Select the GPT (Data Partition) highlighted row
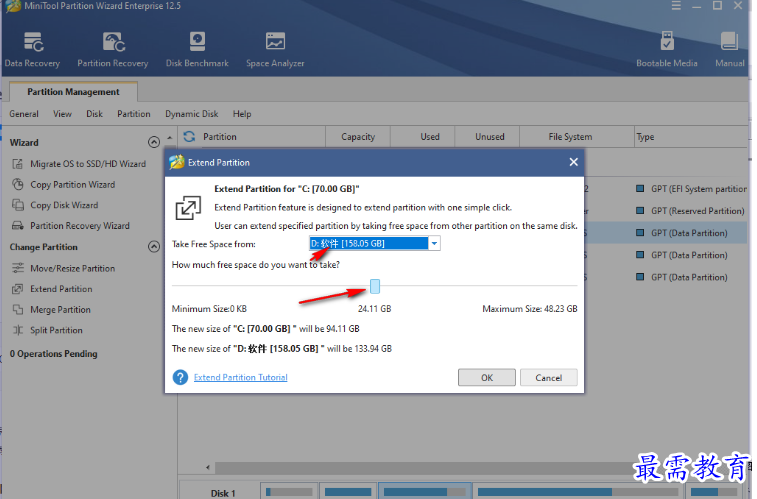 (x=666, y=233)
